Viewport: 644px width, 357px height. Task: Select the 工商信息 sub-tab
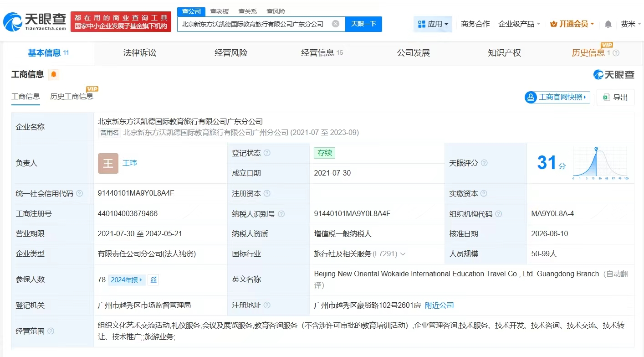(26, 96)
